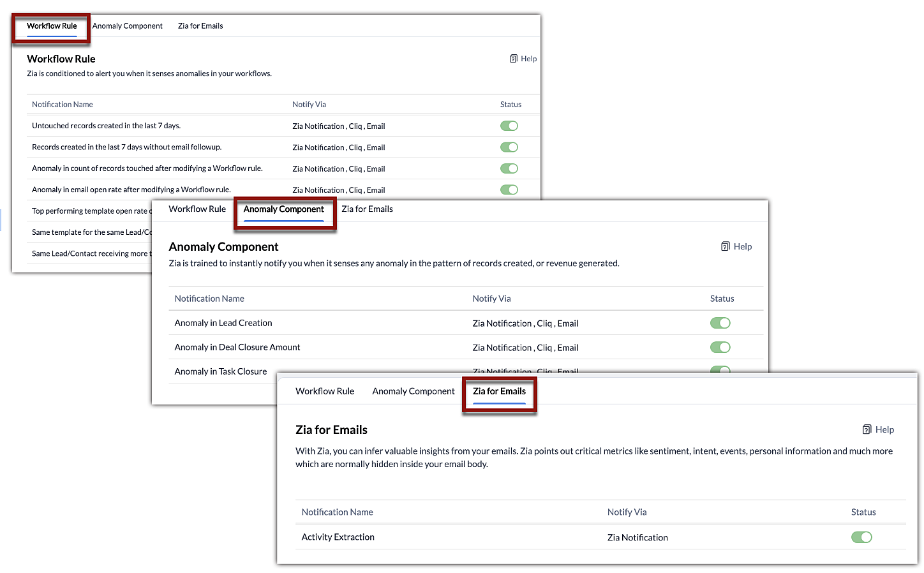Click Activity Extraction notification name

point(338,537)
